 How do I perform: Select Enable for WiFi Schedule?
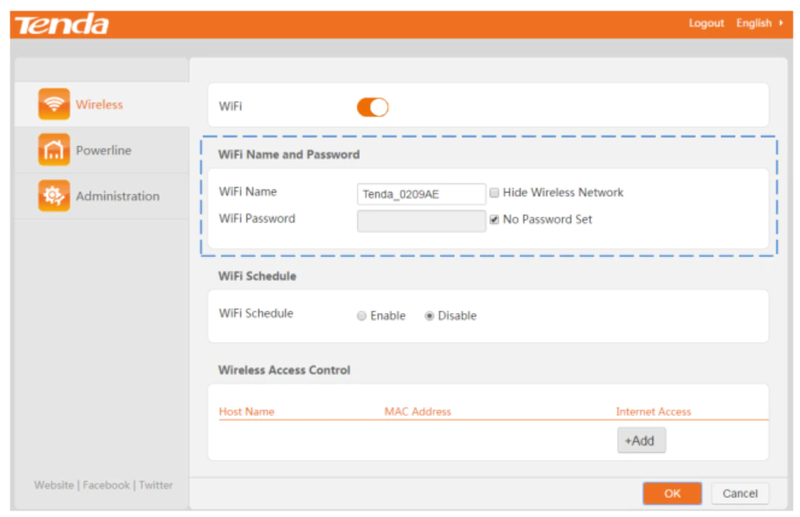click(x=362, y=316)
